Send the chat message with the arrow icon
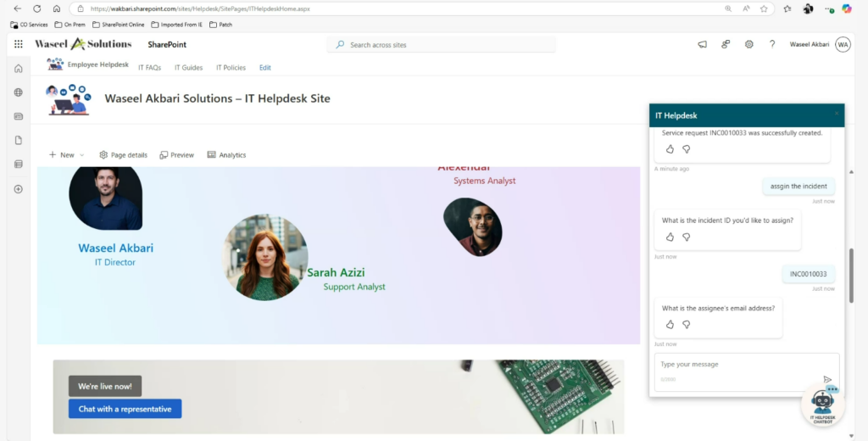Viewport: 868px width, 441px height. (x=827, y=379)
